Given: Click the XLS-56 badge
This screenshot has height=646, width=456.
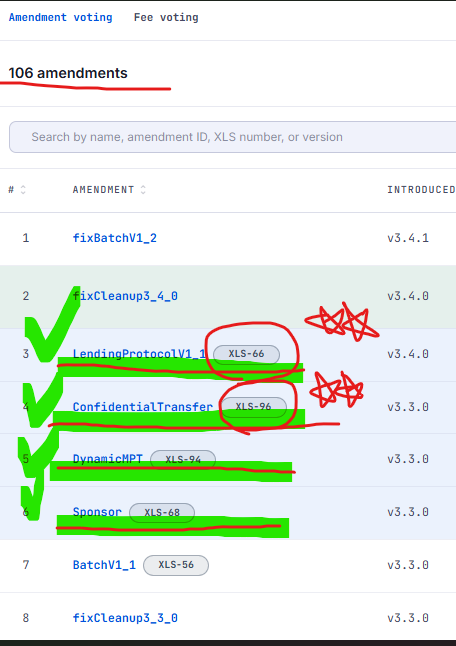Looking at the screenshot, I should click(x=176, y=565).
